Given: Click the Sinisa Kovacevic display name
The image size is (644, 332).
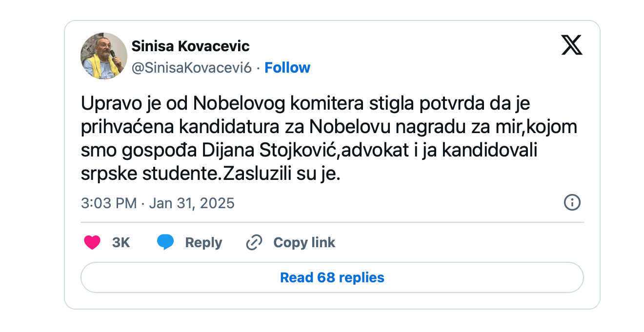Looking at the screenshot, I should (190, 46).
